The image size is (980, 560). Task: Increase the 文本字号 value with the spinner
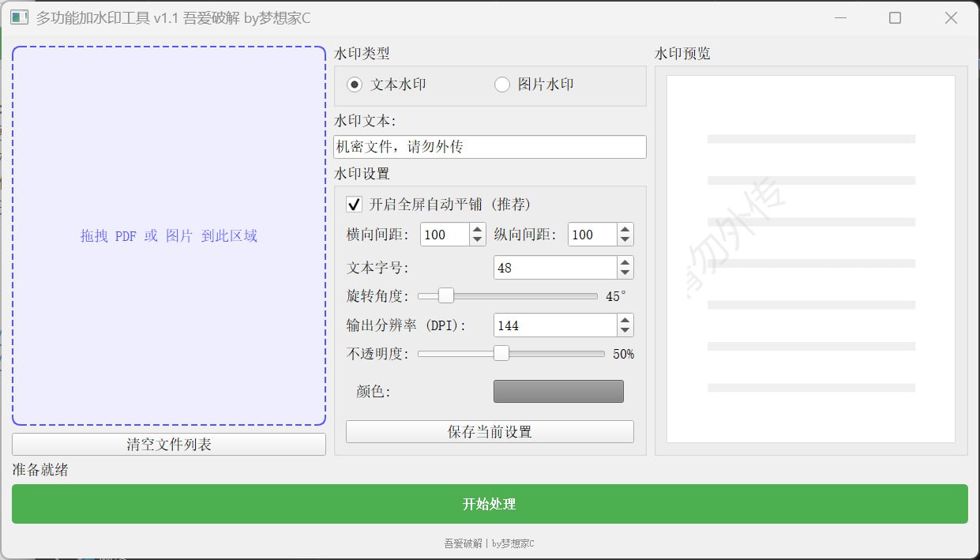[624, 262]
